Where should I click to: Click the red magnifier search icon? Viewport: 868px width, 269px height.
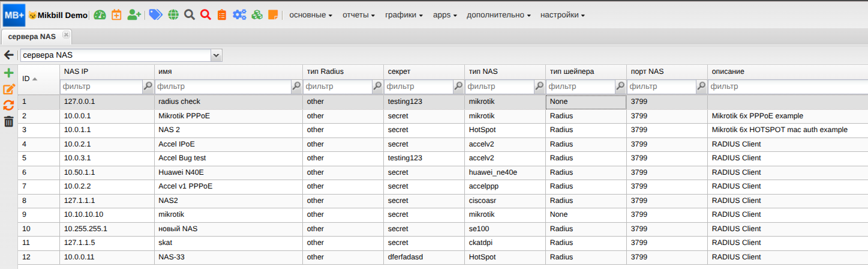tap(206, 15)
